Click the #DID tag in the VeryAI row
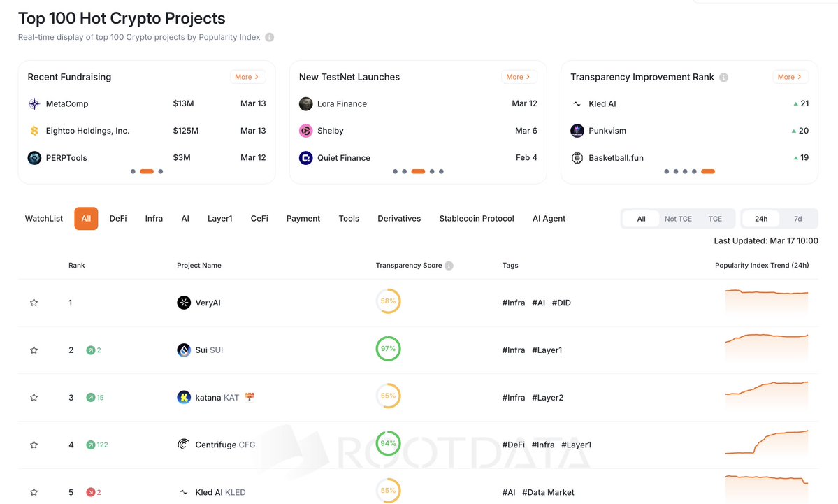 coord(561,303)
